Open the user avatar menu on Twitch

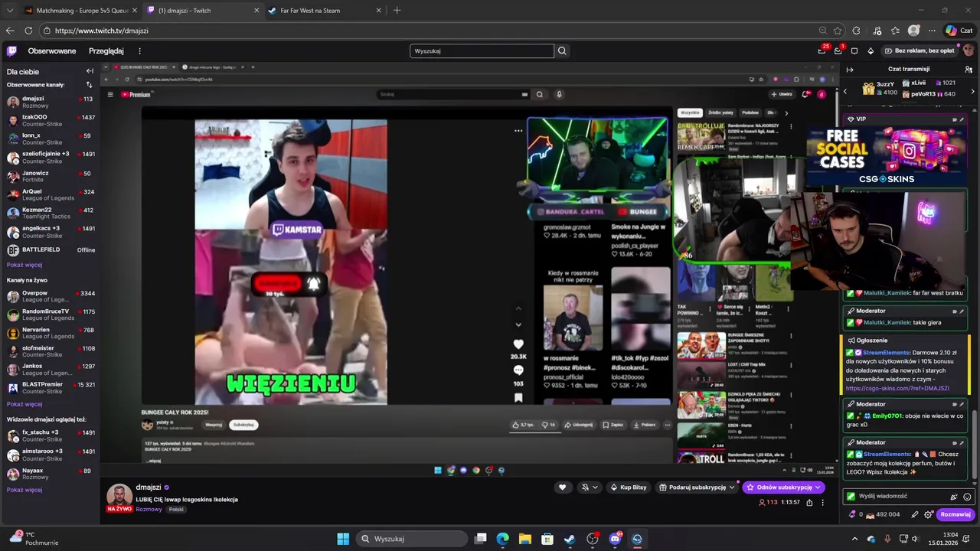[968, 51]
